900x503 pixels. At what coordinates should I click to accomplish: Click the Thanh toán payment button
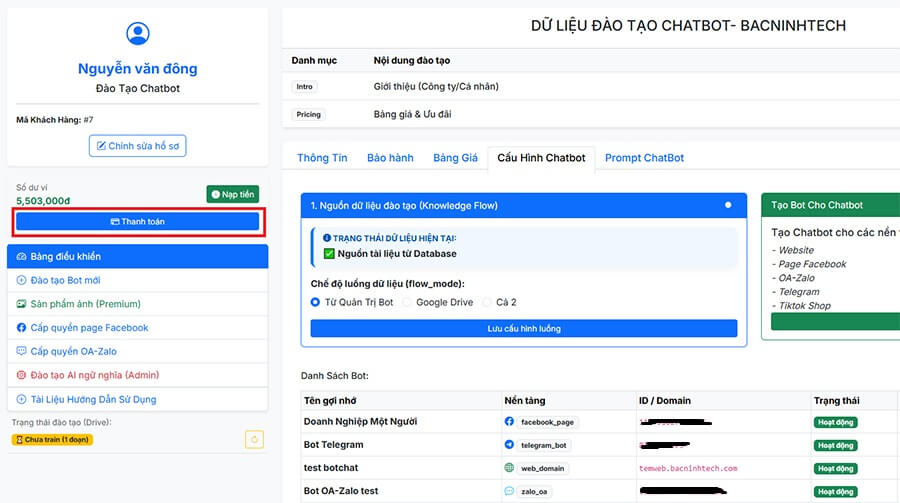pyautogui.click(x=138, y=222)
